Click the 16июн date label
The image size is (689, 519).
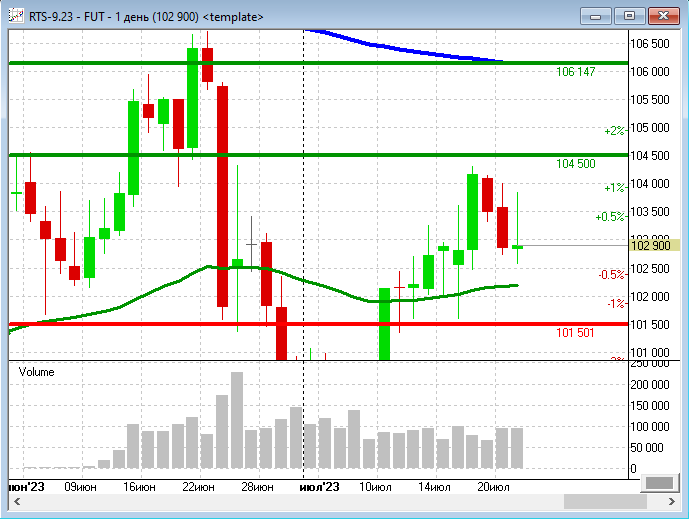pos(139,487)
